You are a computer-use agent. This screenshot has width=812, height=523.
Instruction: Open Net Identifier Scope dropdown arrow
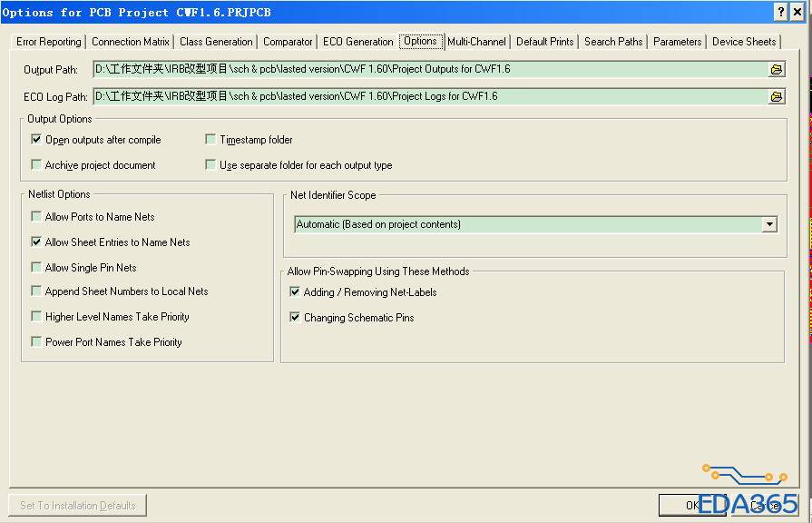tap(769, 224)
